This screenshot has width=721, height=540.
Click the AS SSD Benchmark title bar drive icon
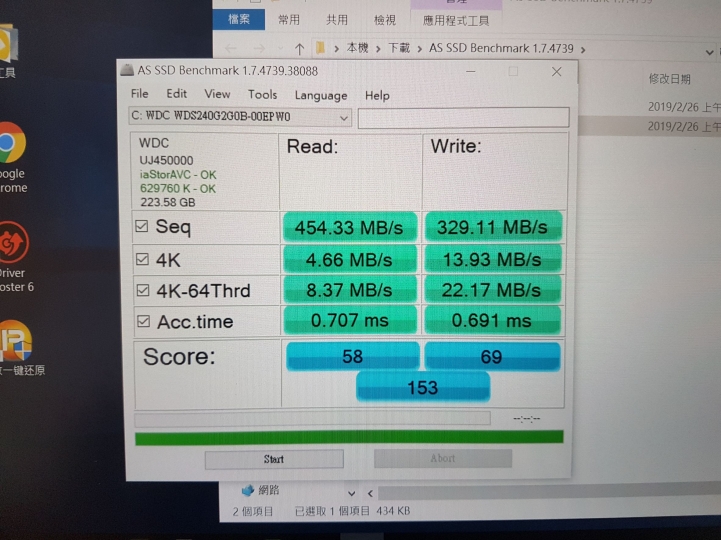(127, 70)
